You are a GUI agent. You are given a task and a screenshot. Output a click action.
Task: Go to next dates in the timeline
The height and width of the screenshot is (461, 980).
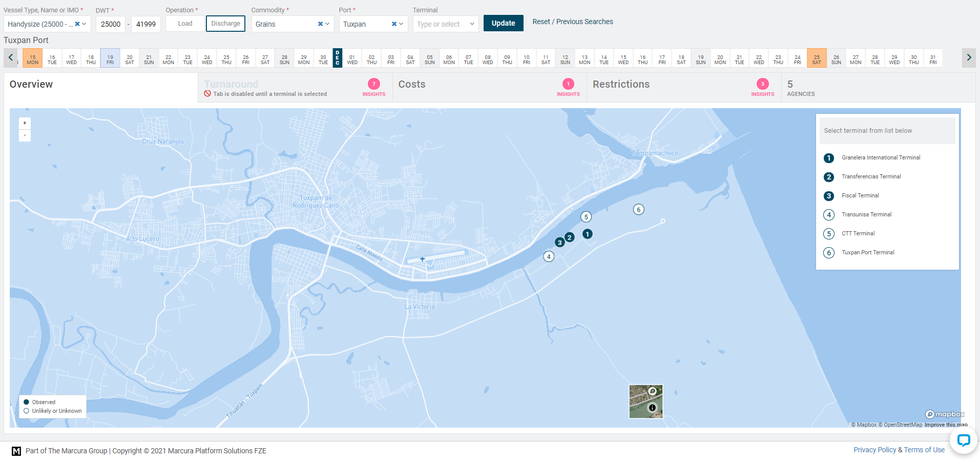(969, 57)
